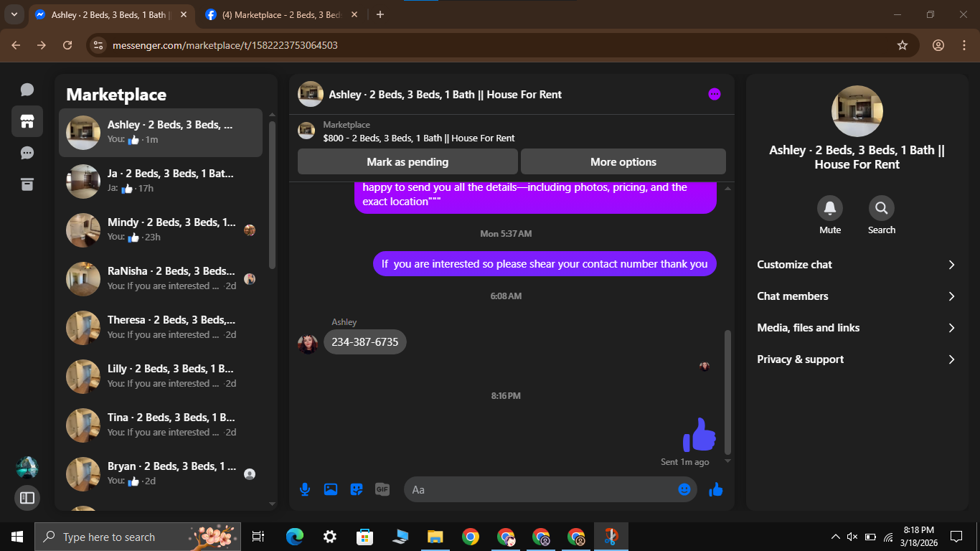Switch to Marketplace Facebook browser tab
This screenshot has height=551, width=980.
coord(283,14)
